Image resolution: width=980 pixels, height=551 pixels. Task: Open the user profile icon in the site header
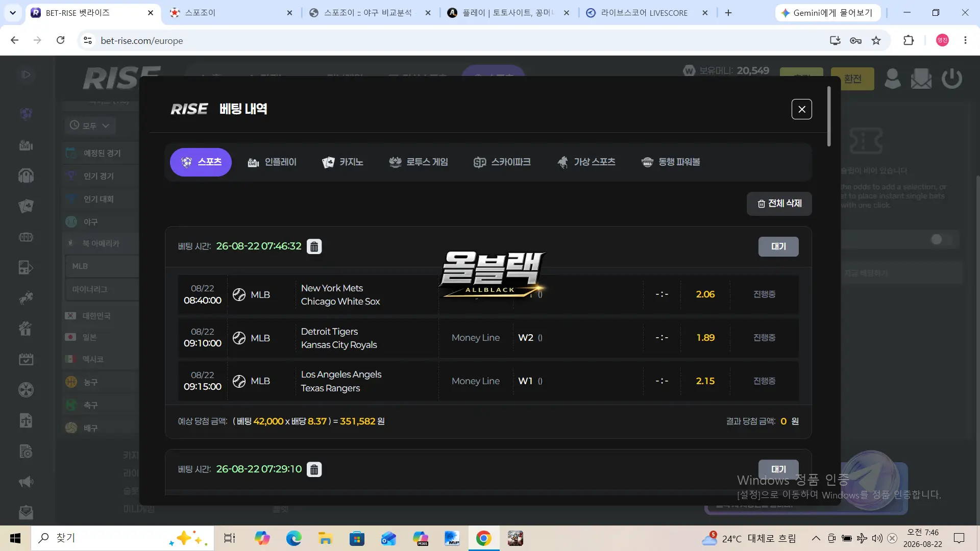[892, 79]
